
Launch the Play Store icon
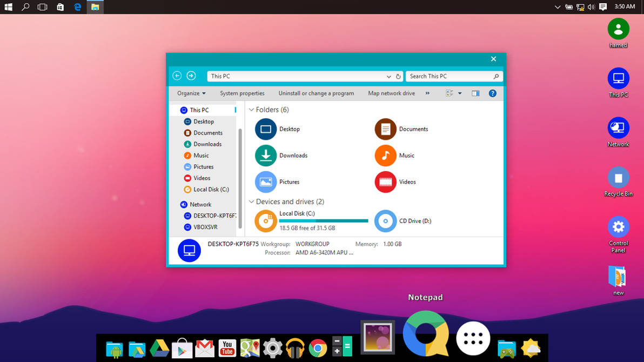(182, 348)
